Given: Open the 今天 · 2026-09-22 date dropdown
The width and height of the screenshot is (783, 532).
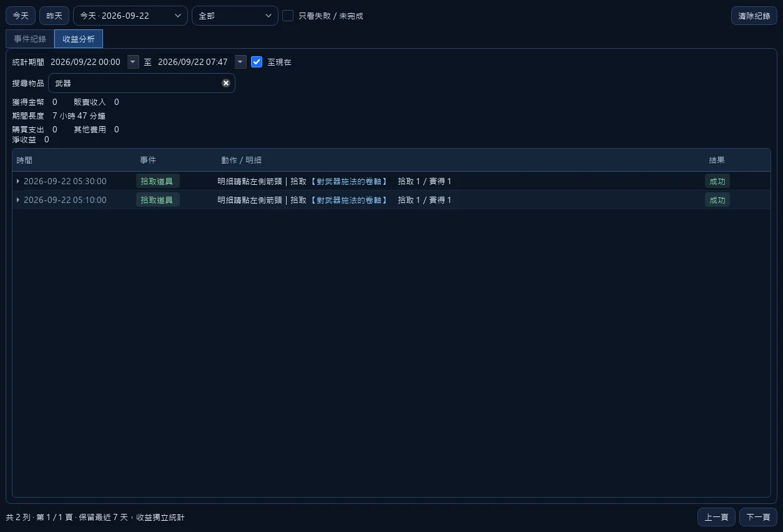Looking at the screenshot, I should (130, 16).
